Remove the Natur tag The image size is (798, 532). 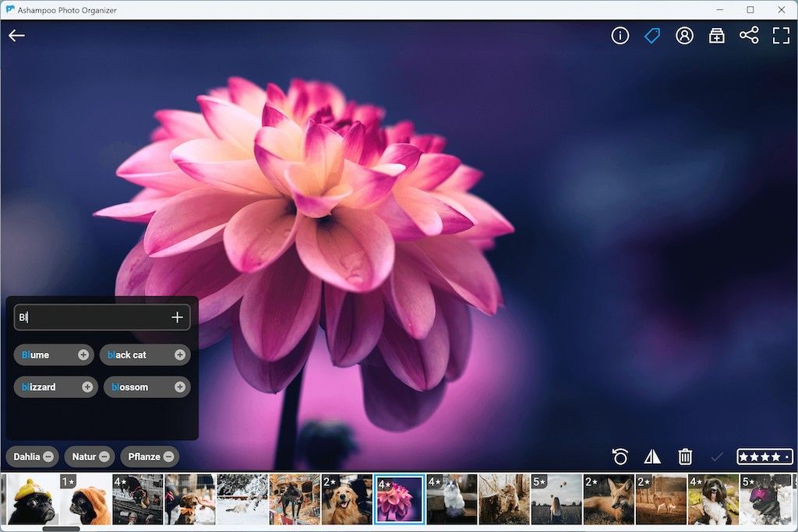(104, 456)
